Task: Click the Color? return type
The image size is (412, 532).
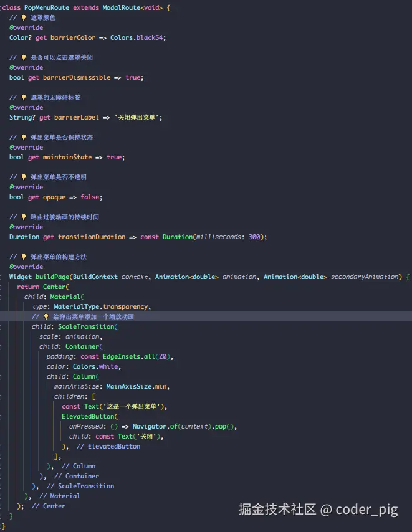Action: click(21, 37)
